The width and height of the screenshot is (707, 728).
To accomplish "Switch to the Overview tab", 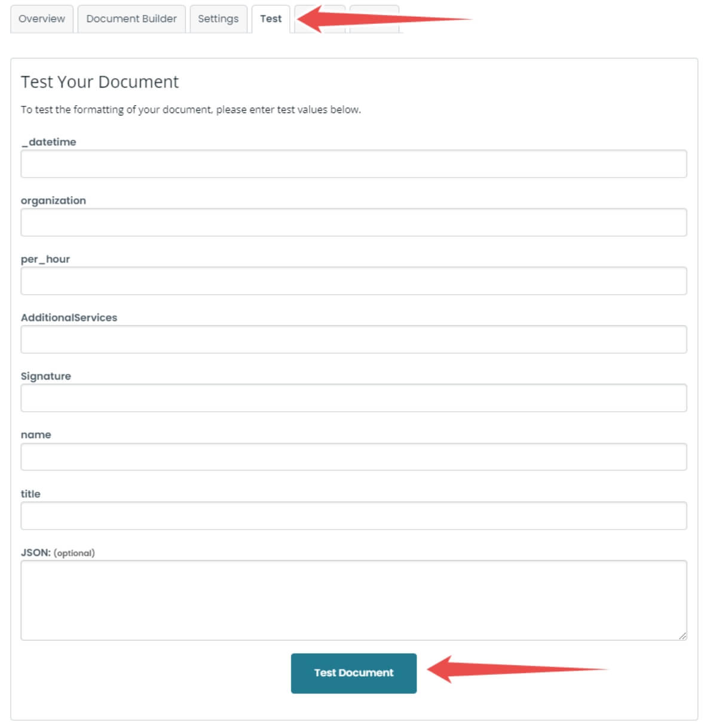I will (41, 19).
